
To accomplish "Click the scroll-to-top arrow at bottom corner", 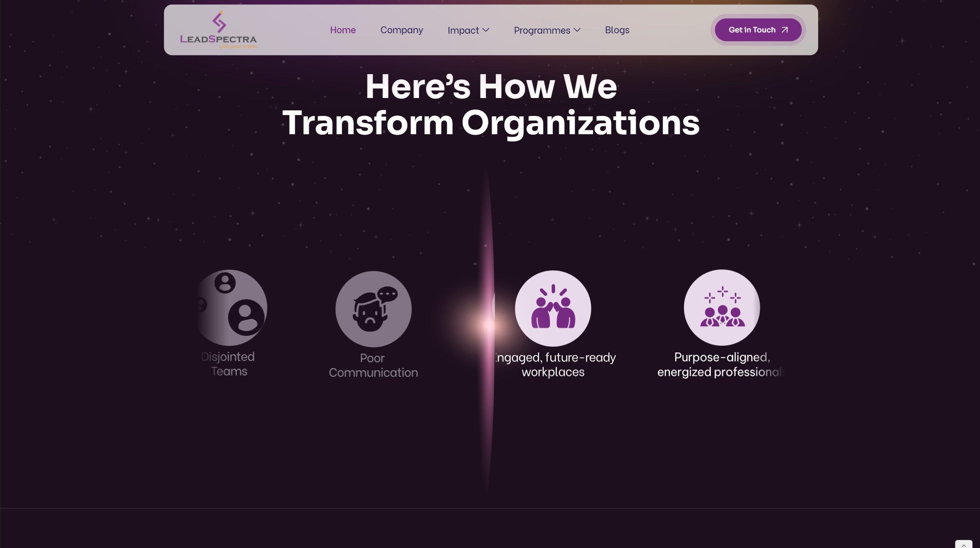I will (x=963, y=545).
